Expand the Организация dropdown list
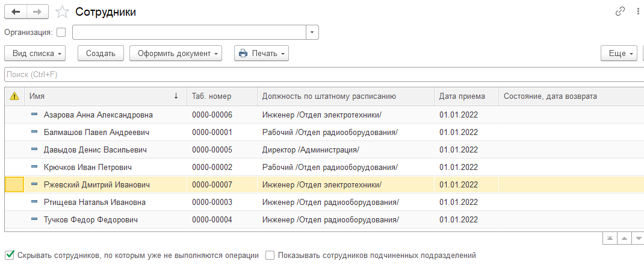Screen dimensions: 644x267 pyautogui.click(x=312, y=32)
